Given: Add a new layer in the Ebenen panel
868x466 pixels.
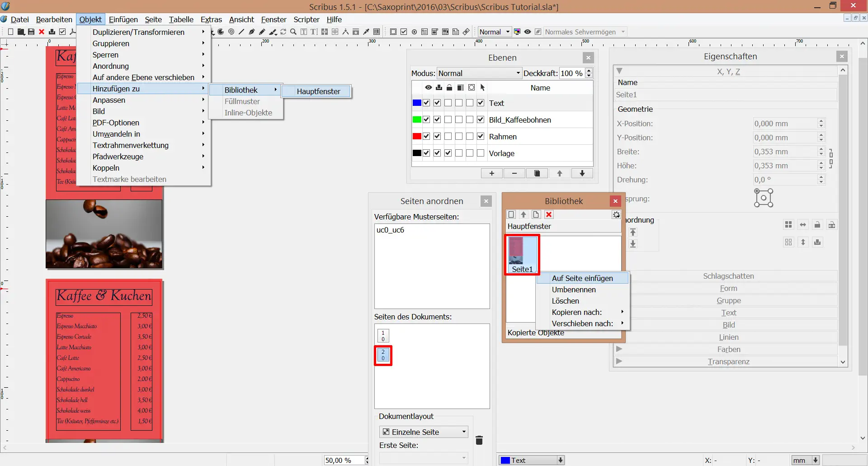Looking at the screenshot, I should pos(491,173).
